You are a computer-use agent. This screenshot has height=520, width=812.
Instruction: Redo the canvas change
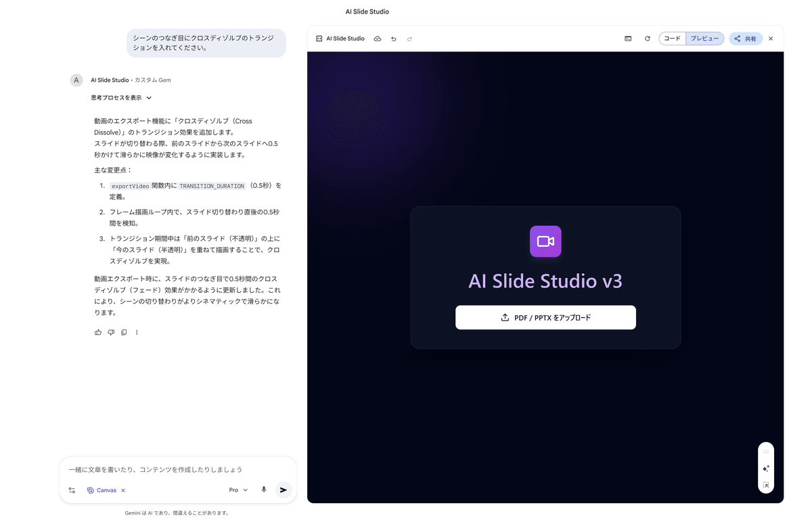tap(409, 39)
